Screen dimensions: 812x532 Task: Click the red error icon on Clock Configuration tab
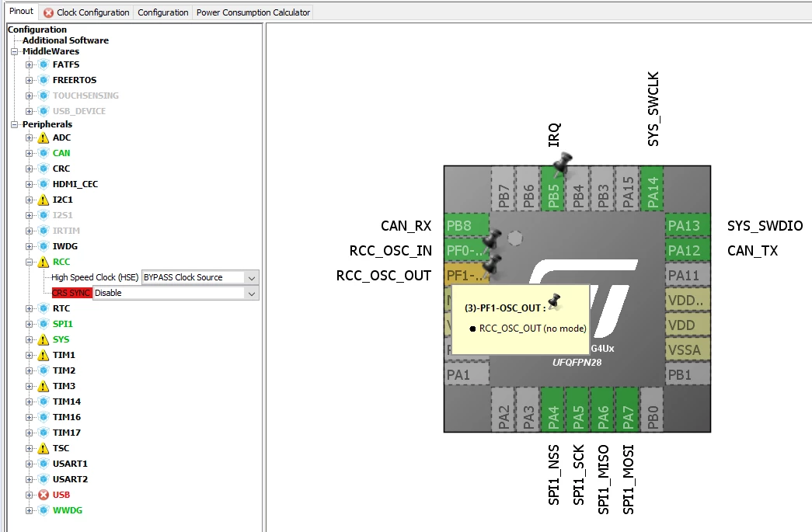[x=49, y=13]
